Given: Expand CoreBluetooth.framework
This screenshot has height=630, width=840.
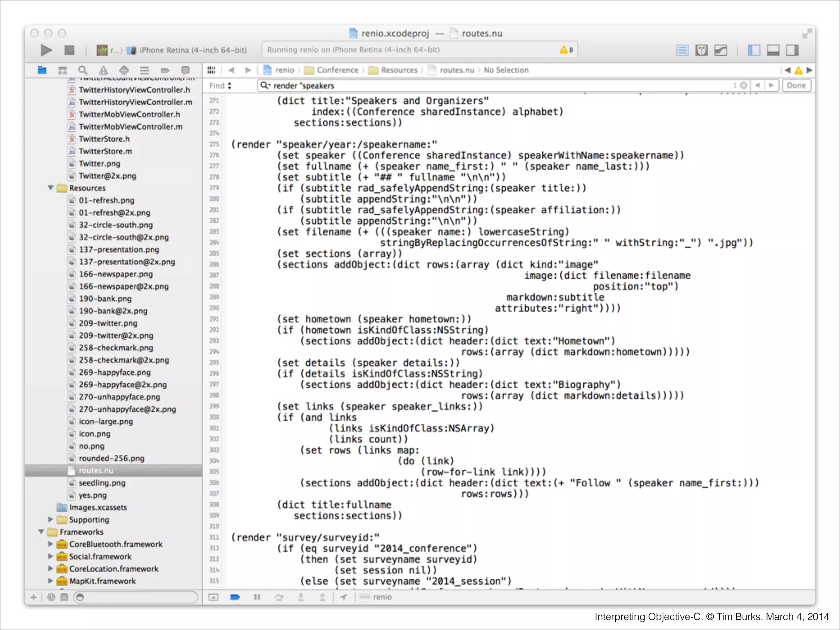Looking at the screenshot, I should click(x=51, y=544).
